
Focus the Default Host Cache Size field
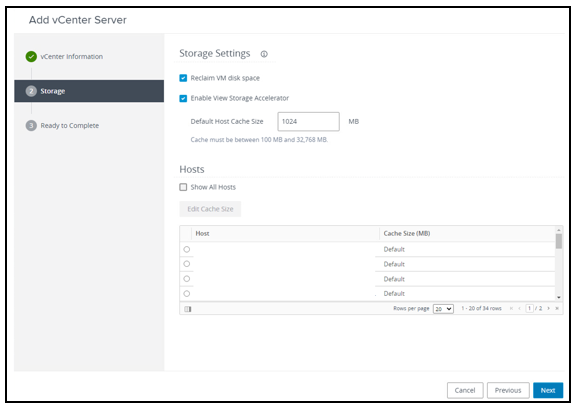[308, 122]
